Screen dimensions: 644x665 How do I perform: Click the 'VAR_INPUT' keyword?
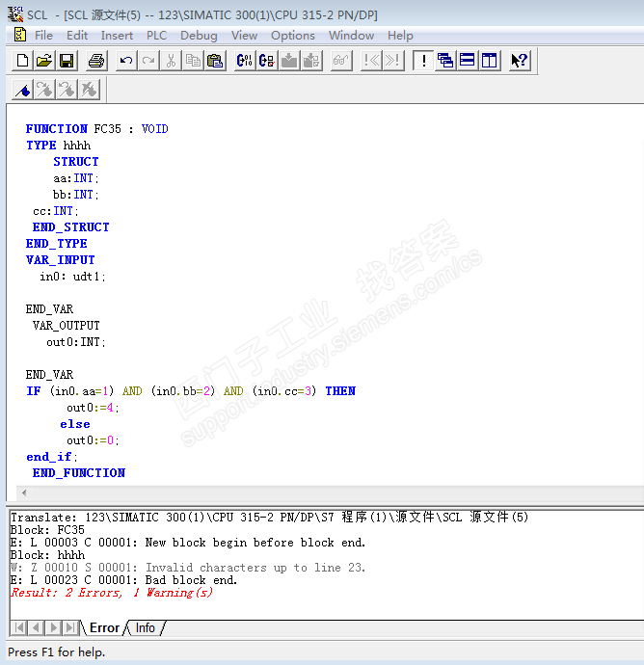pos(60,260)
